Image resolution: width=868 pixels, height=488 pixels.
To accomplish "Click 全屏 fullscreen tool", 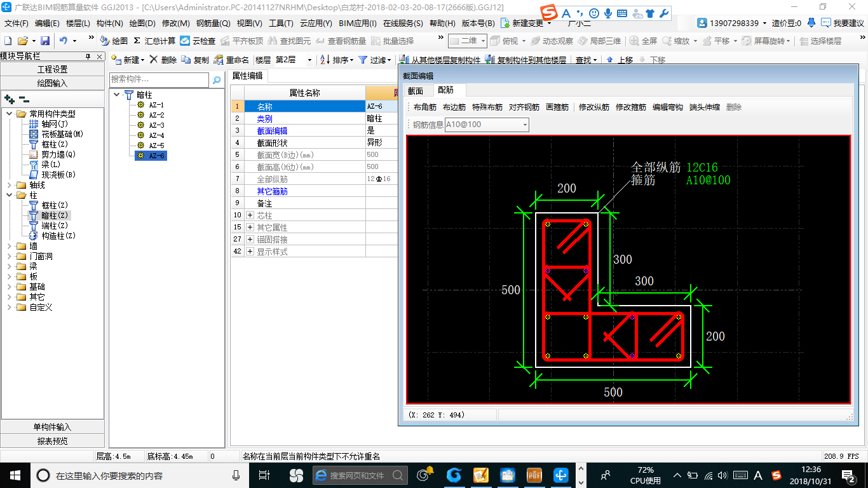I will (643, 41).
